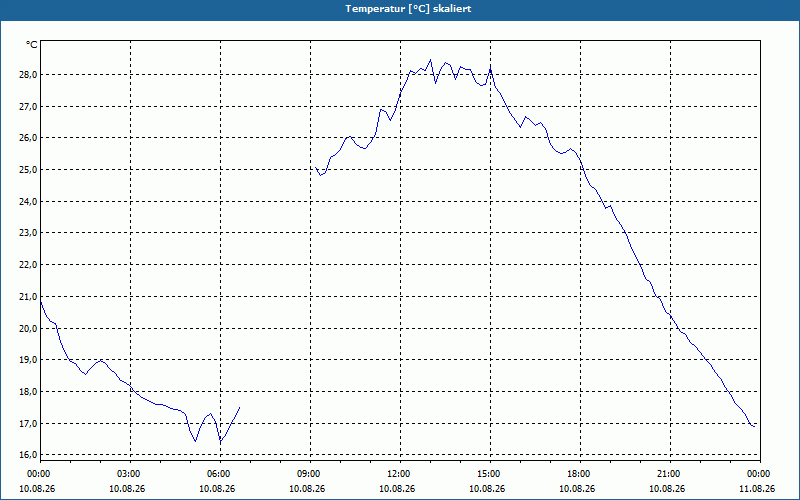Pick the 24,0 y-axis tick label

(x=29, y=202)
